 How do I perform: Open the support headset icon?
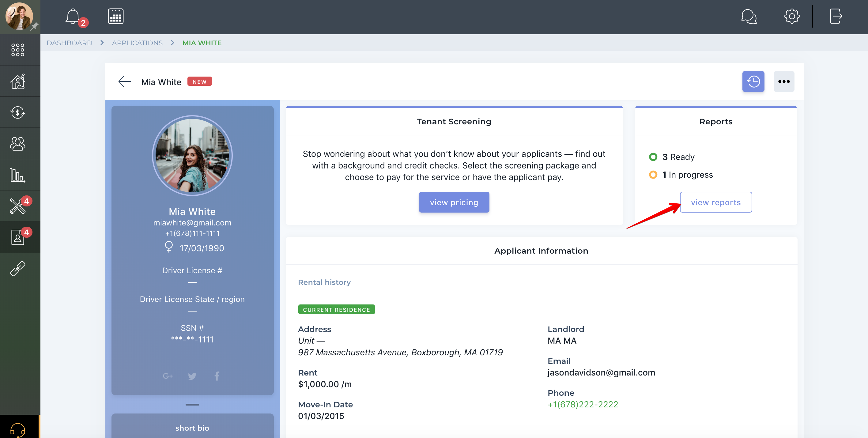[18, 430]
